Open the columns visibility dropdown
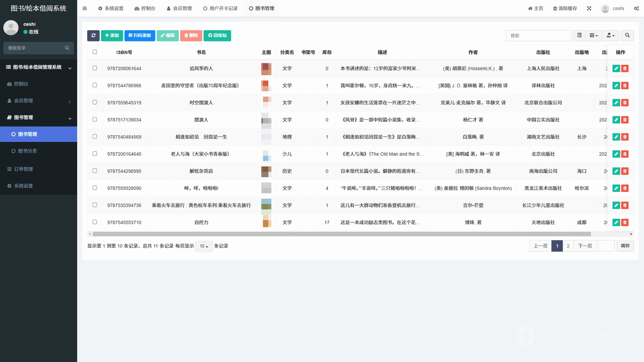This screenshot has height=362, width=644. click(594, 35)
